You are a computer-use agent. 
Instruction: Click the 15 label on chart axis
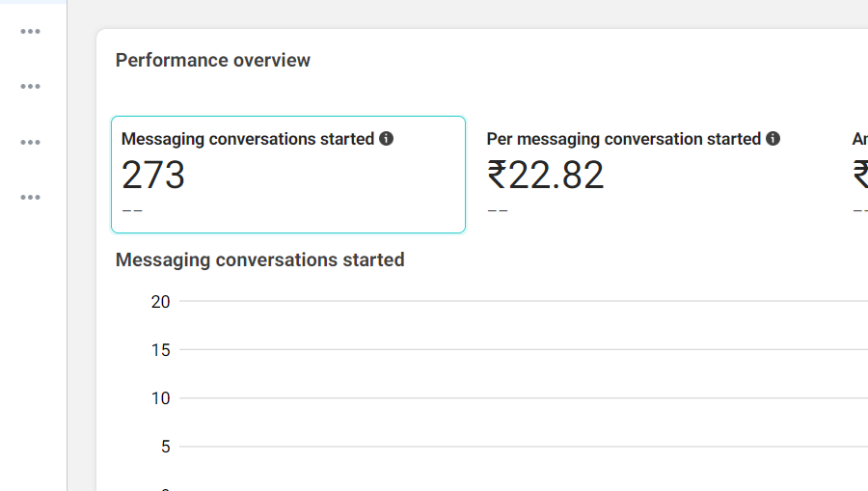[x=160, y=350]
